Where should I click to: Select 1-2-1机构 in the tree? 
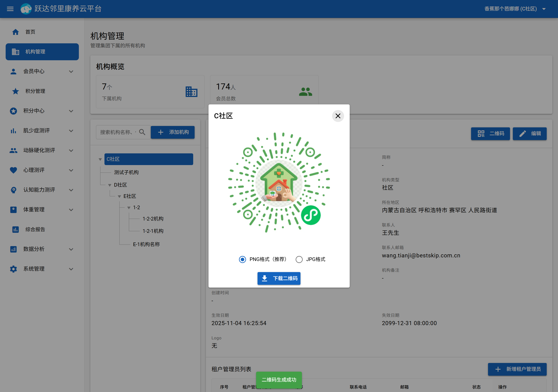pyautogui.click(x=153, y=231)
